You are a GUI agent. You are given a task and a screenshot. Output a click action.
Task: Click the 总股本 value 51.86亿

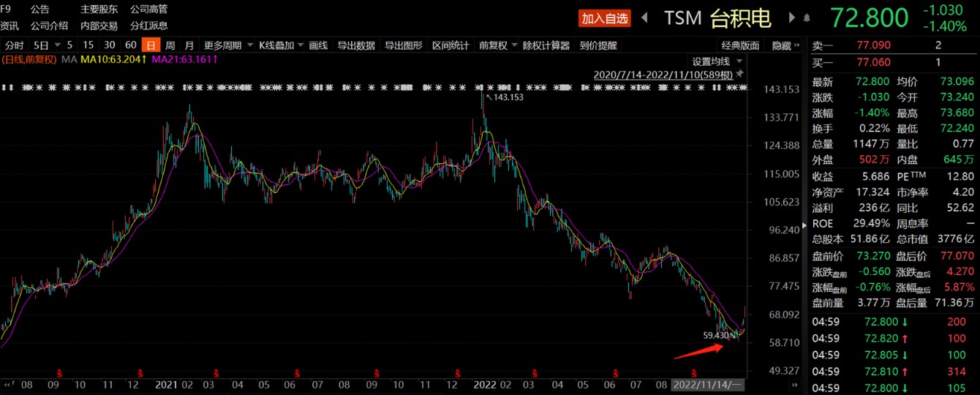870,238
